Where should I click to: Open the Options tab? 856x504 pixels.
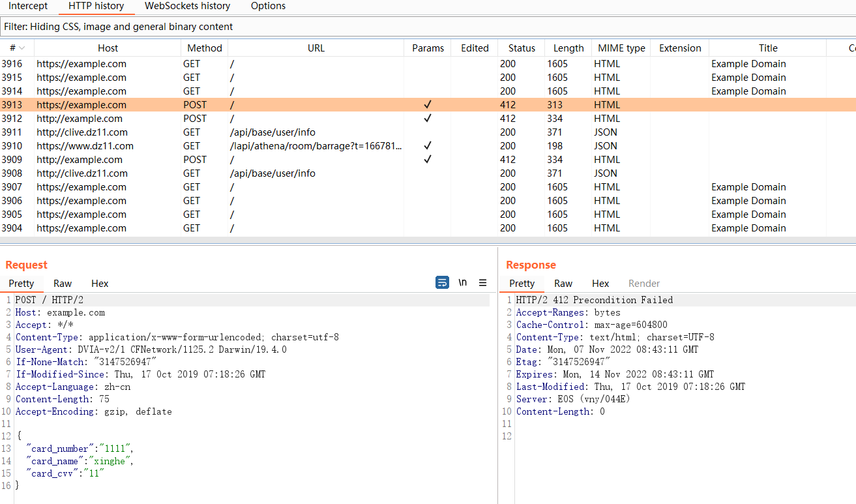tap(268, 6)
